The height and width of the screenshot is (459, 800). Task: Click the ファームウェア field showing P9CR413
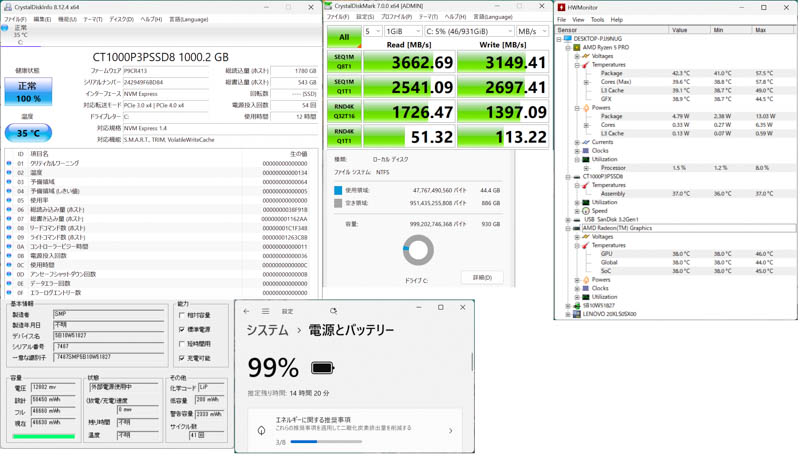point(166,71)
